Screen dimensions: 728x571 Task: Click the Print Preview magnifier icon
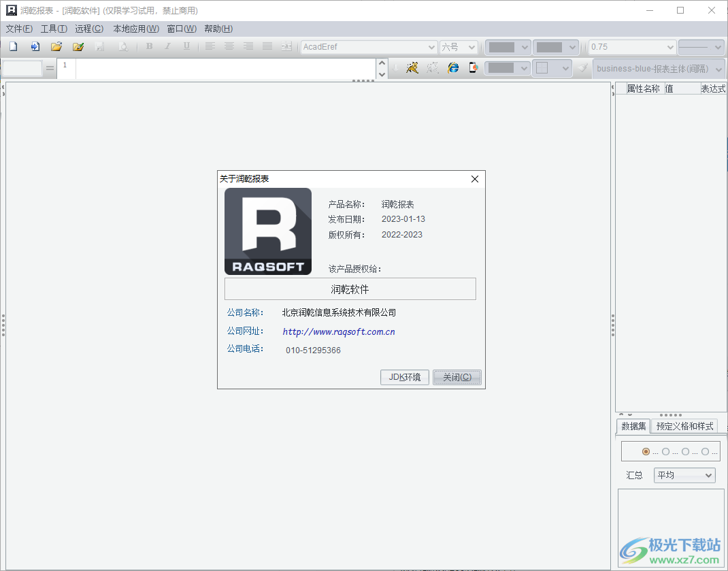pyautogui.click(x=123, y=46)
